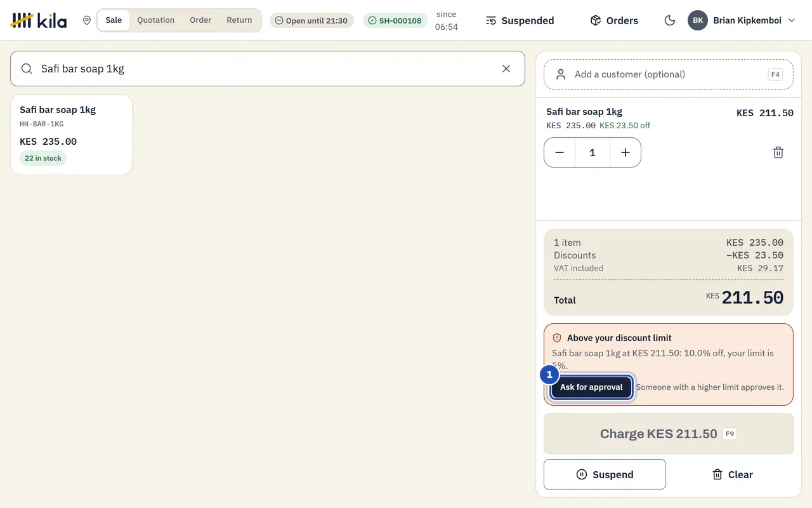This screenshot has width=812, height=508.
Task: Click the KES 23.50 off discount text
Action: click(625, 126)
